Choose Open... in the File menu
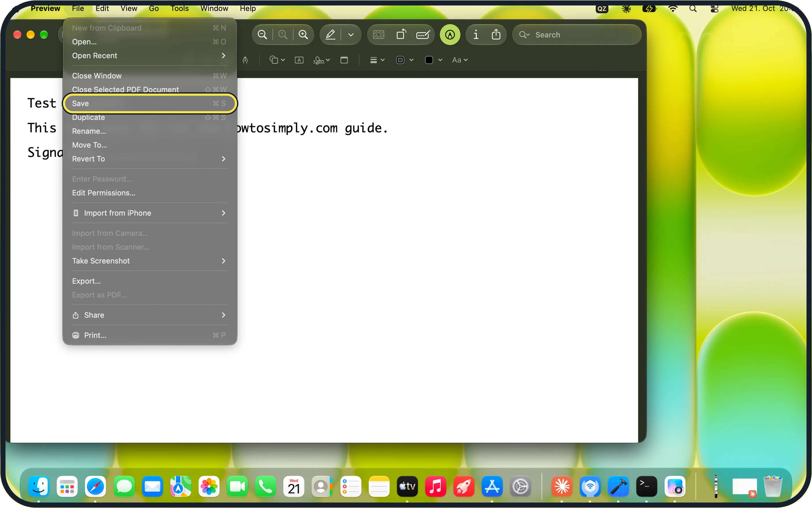This screenshot has height=508, width=812. [150, 42]
